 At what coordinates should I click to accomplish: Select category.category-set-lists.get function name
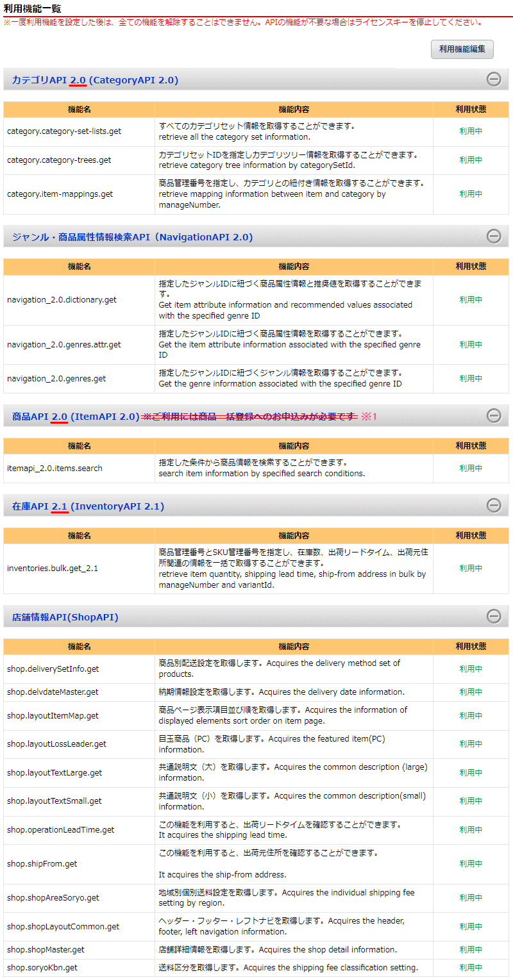(x=64, y=131)
